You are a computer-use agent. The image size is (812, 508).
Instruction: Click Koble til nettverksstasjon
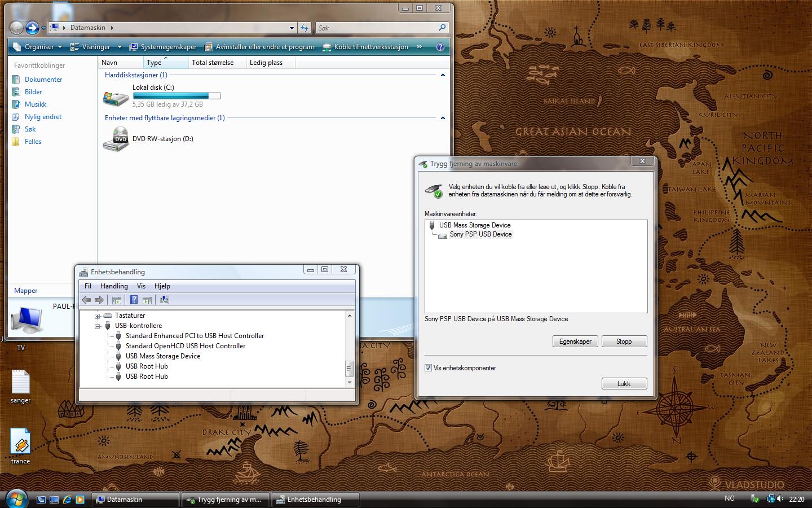click(x=365, y=47)
